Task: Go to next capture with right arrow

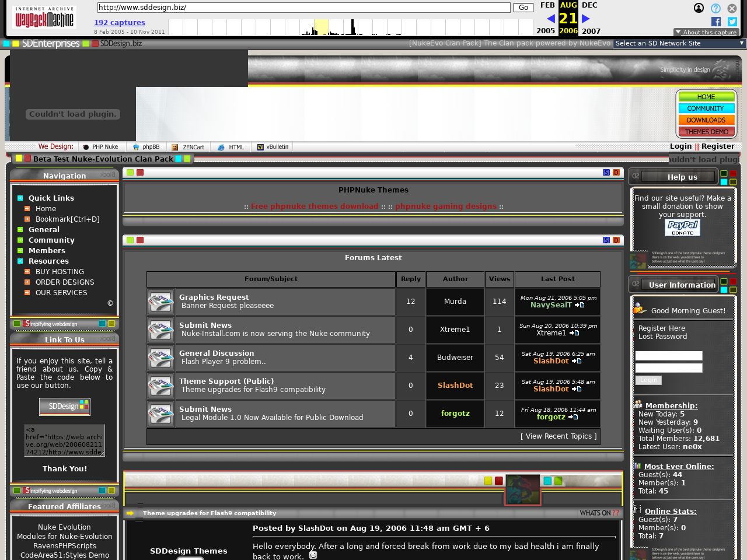Action: pyautogui.click(x=586, y=19)
